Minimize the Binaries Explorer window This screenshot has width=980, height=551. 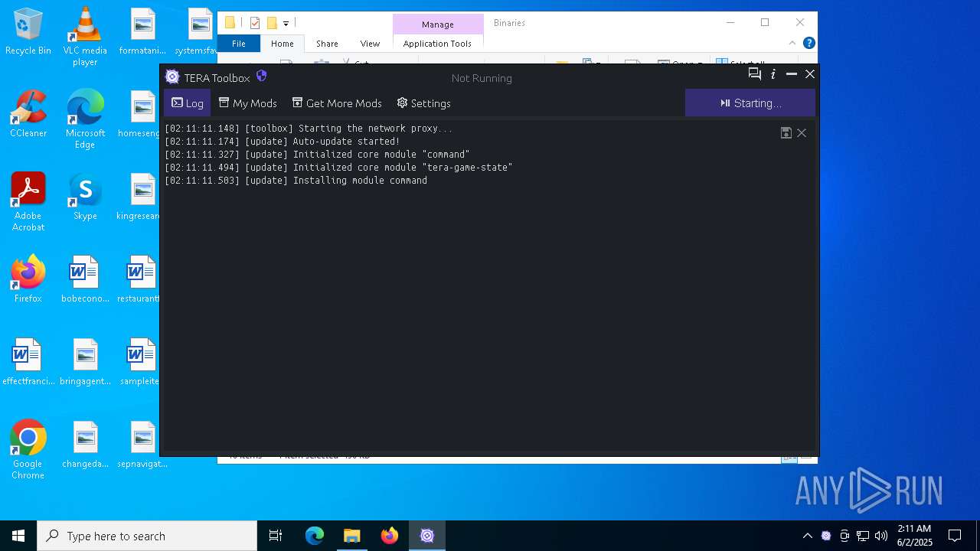pyautogui.click(x=730, y=23)
